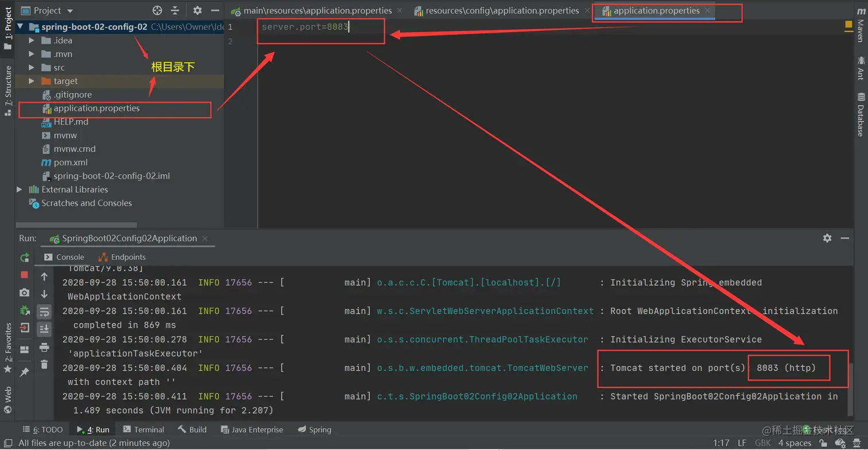868x450 pixels.
Task: Expand External Libraries node
Action: pos(20,189)
